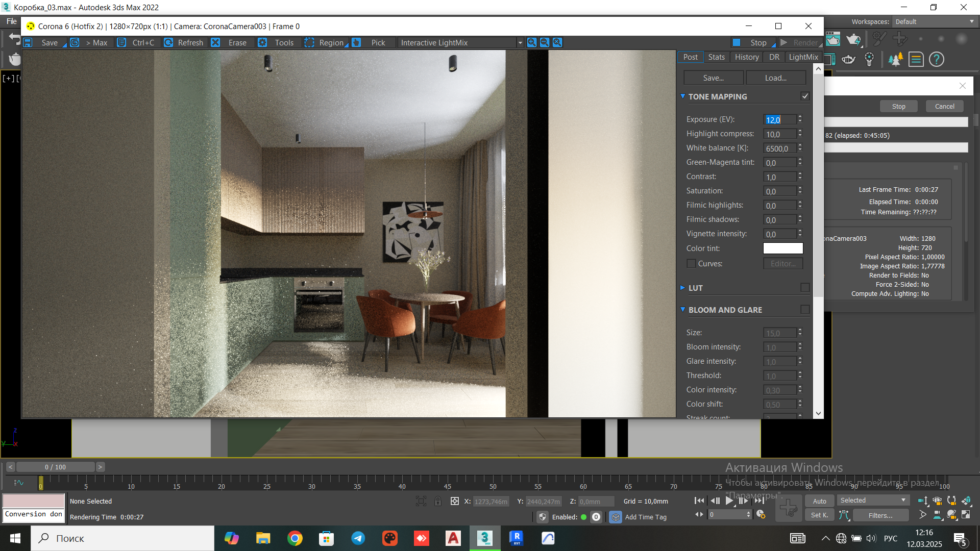Enable the Bloom and Glare checkbox
Screen dimensions: 980x551
pos(805,310)
